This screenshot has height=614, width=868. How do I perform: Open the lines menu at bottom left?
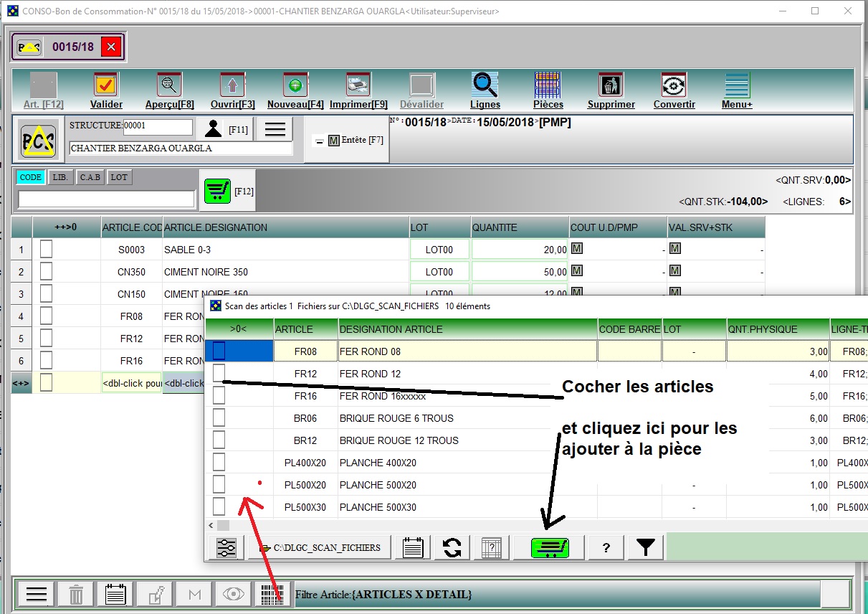click(36, 594)
